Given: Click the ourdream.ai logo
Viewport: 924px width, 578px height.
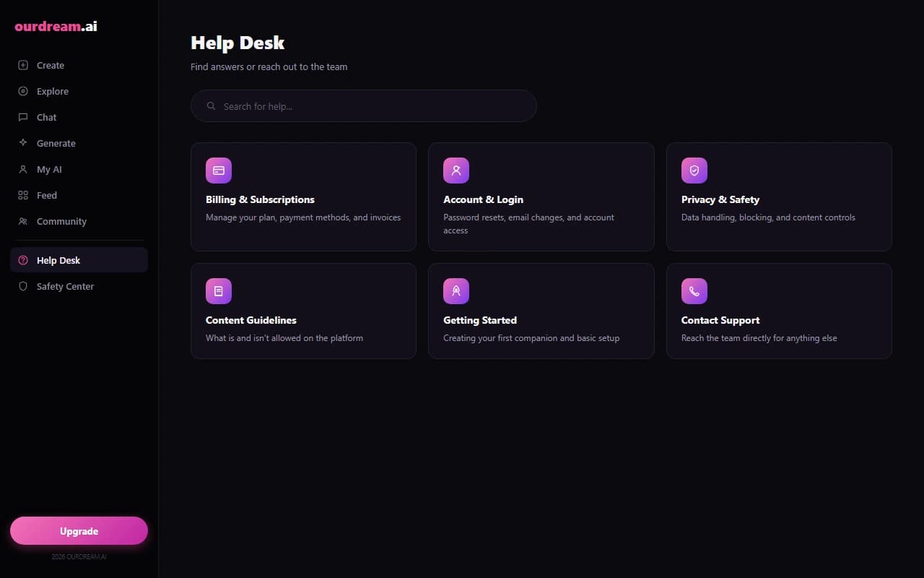Looking at the screenshot, I should coord(56,27).
